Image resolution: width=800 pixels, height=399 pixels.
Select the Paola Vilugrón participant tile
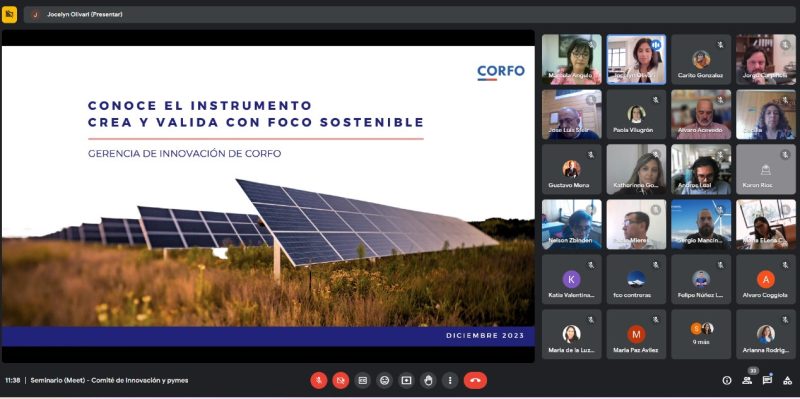tap(636, 114)
